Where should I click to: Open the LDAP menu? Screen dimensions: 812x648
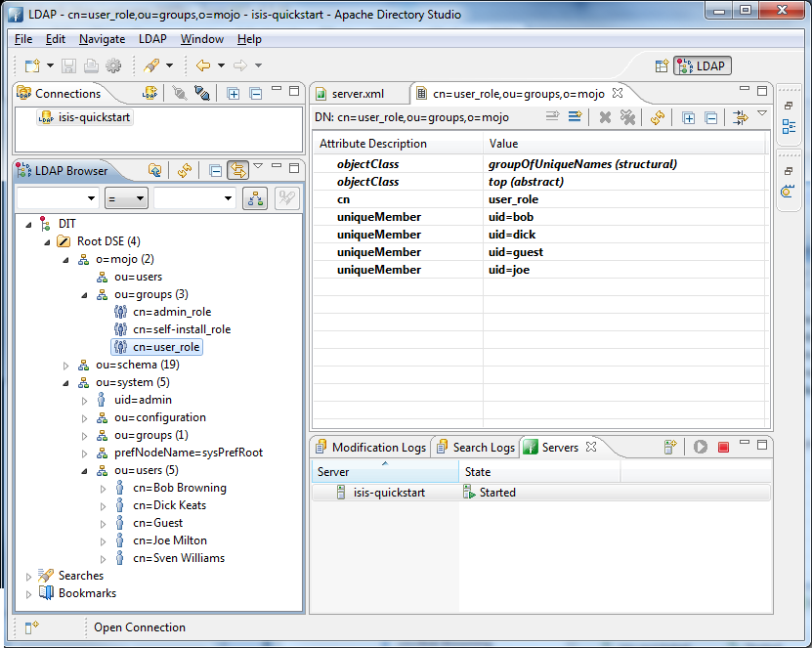click(152, 39)
